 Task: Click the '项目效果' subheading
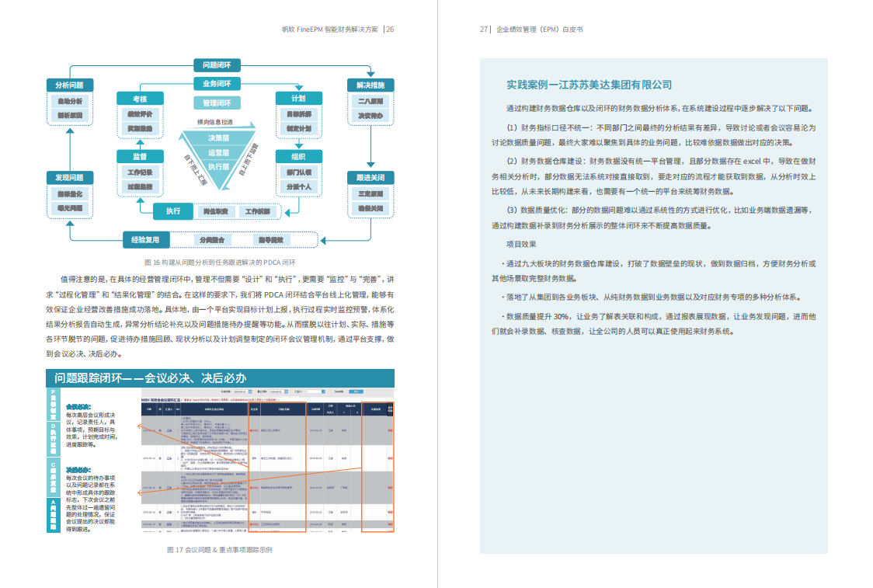coord(521,244)
